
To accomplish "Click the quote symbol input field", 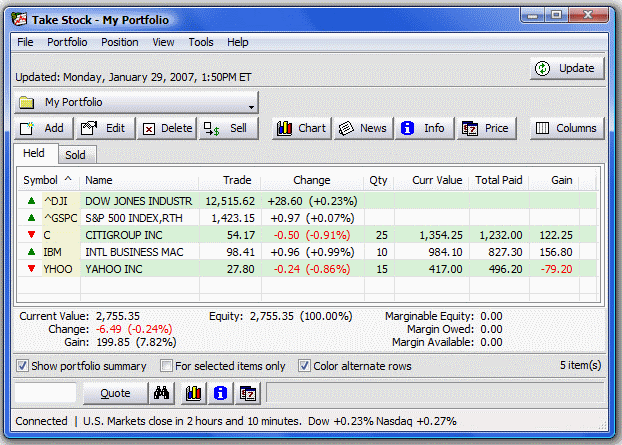I will point(45,393).
